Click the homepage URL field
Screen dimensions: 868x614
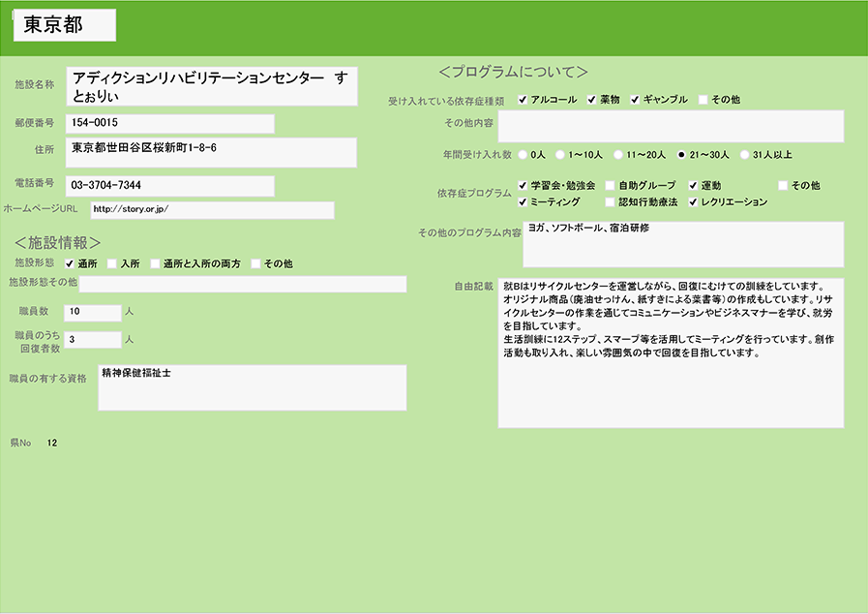point(212,209)
